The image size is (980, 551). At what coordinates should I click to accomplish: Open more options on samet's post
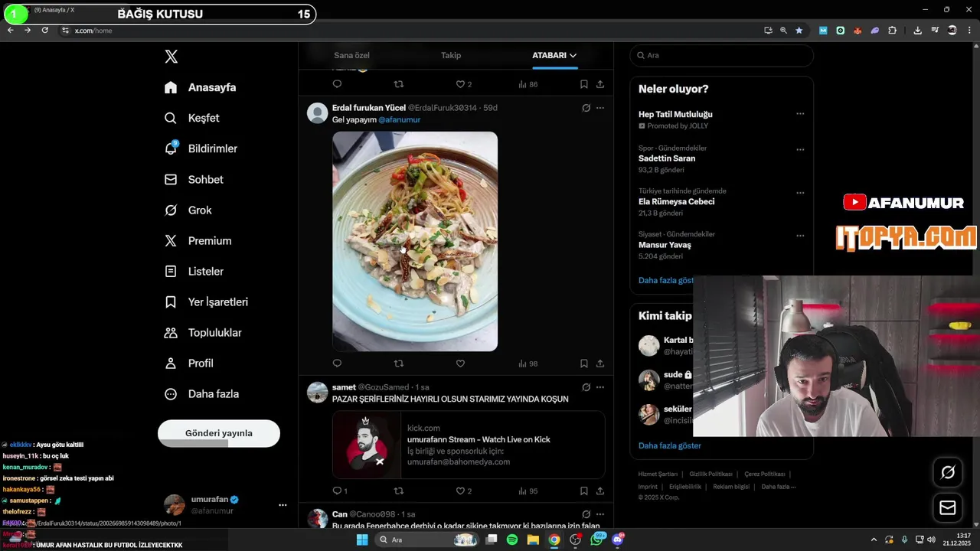[x=600, y=387]
